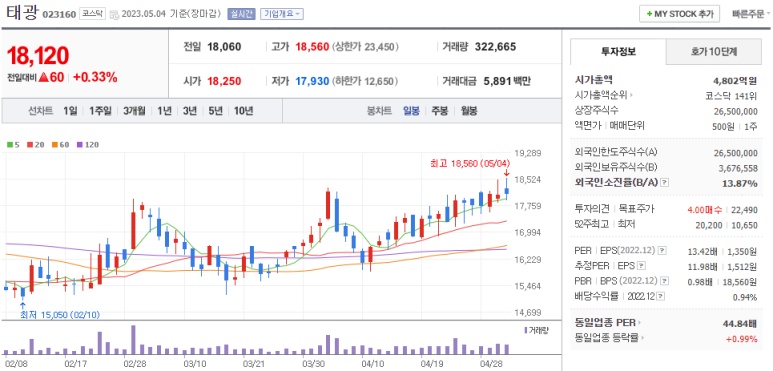Show the 10년 line chart

pyautogui.click(x=243, y=111)
